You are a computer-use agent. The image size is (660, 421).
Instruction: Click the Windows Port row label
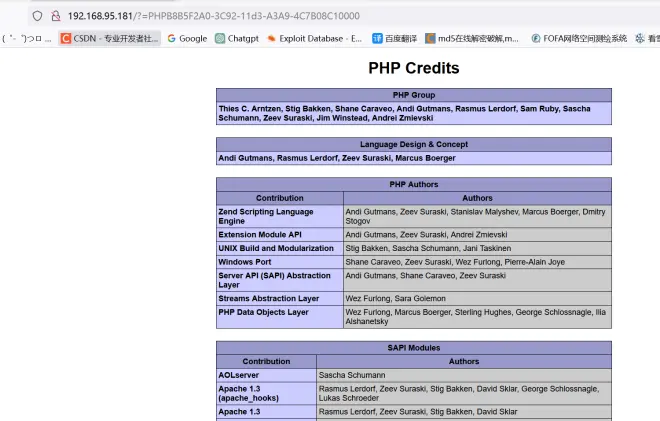point(245,262)
